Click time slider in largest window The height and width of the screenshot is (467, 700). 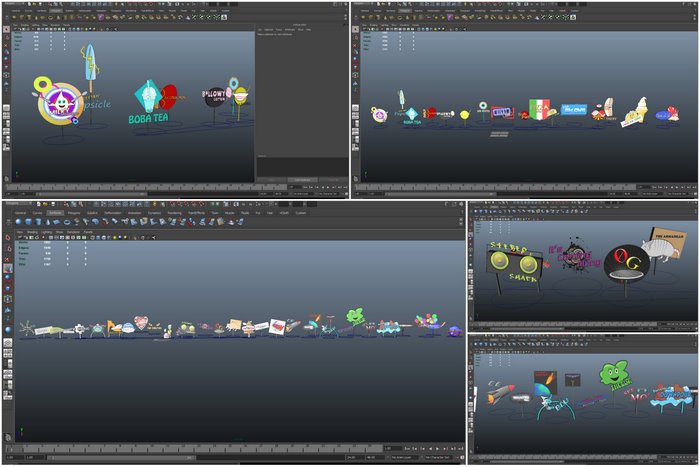(x=194, y=448)
